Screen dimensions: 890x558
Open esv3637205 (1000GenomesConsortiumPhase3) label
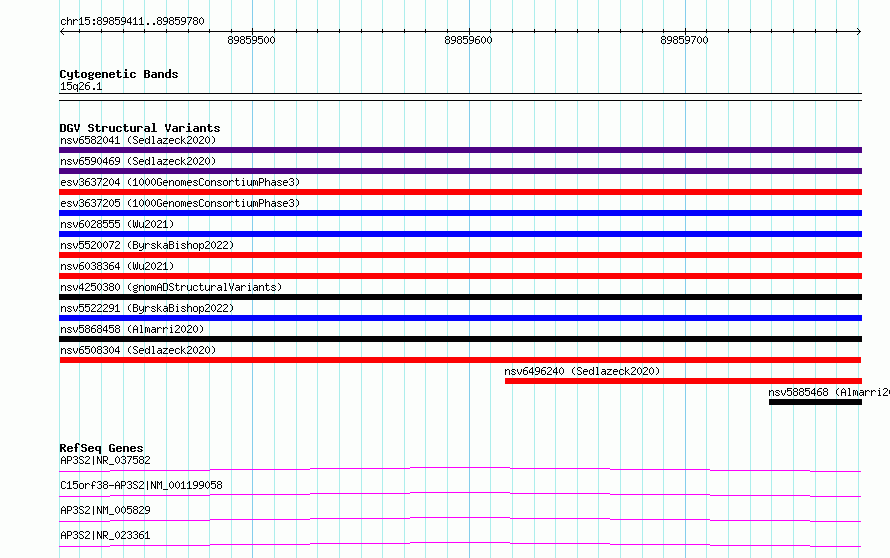(x=180, y=203)
